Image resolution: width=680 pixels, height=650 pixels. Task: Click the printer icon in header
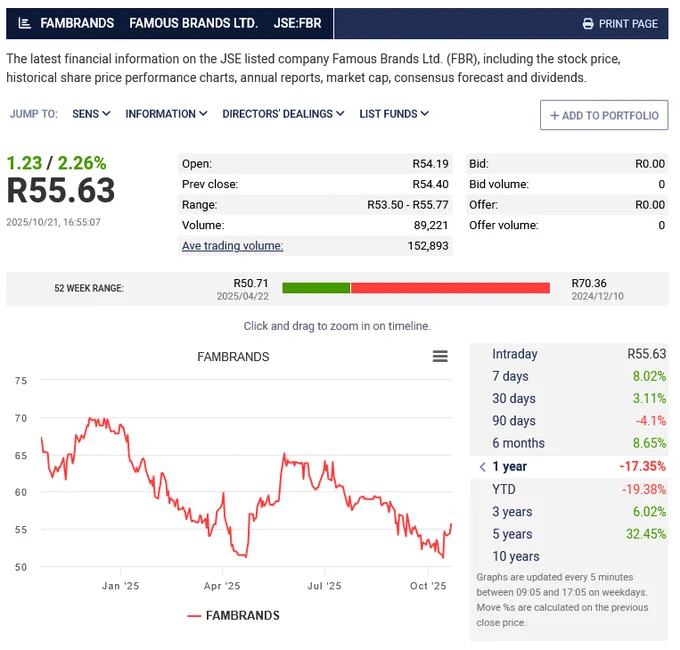[588, 23]
